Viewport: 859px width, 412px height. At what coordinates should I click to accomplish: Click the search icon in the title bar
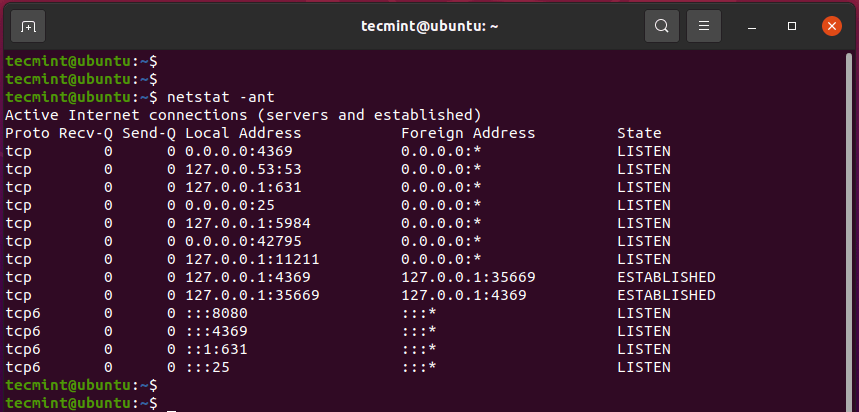[x=662, y=25]
